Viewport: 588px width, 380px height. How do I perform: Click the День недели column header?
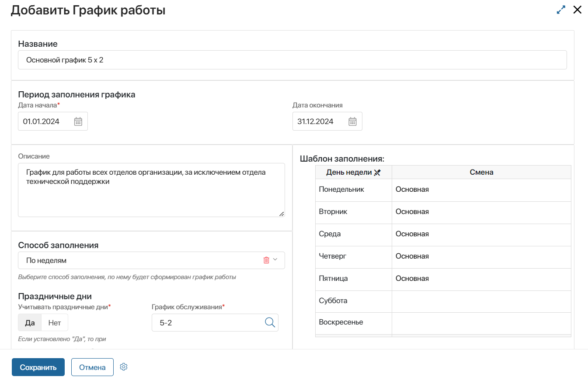(x=353, y=173)
